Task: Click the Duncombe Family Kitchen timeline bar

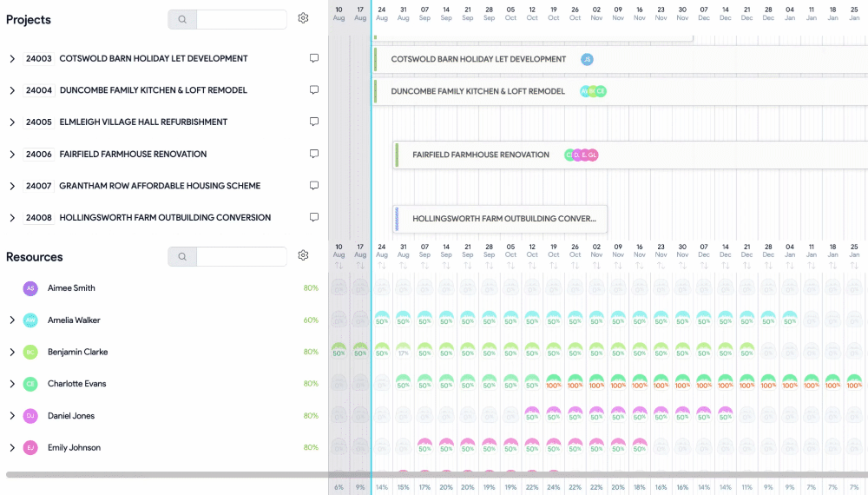Action: click(477, 91)
